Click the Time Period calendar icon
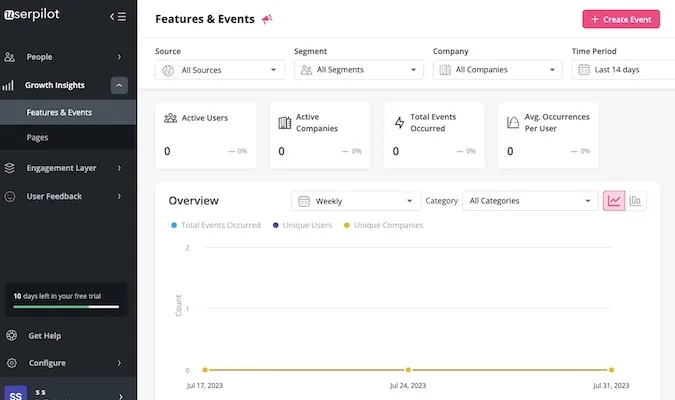Viewport: 675px width, 400px height. 584,70
